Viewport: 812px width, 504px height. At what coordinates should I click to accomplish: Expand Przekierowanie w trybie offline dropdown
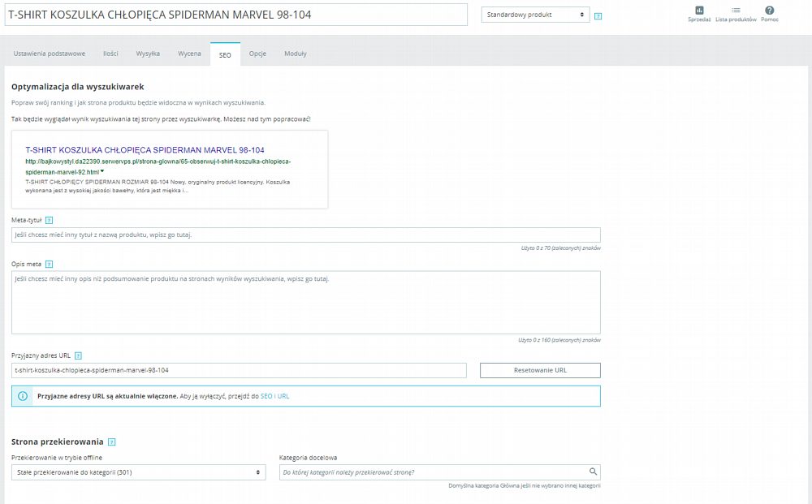(x=138, y=472)
